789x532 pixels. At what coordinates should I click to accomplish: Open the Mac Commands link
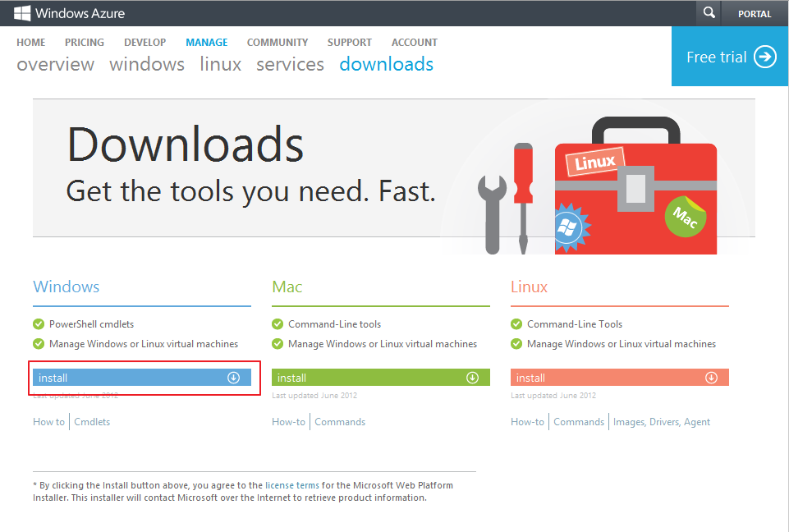coord(340,422)
